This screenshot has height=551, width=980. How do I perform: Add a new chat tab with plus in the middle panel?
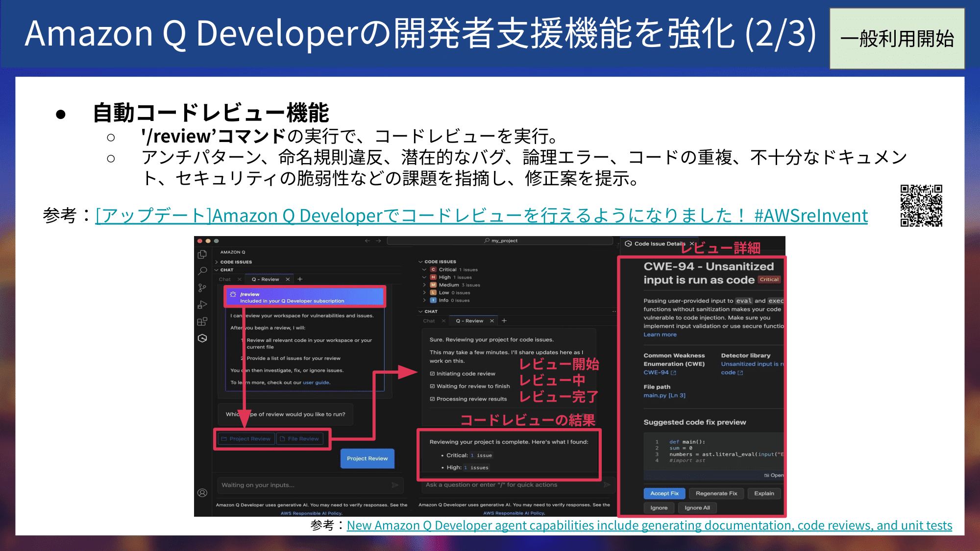pyautogui.click(x=504, y=321)
